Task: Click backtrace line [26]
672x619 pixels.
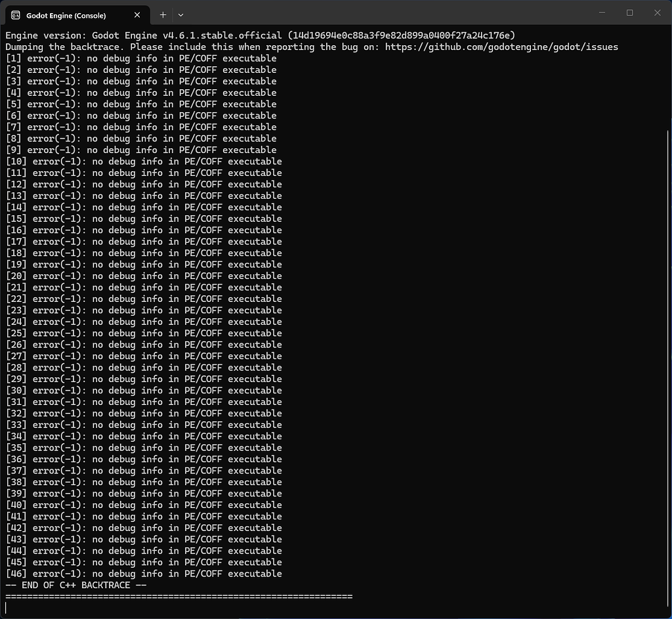Action: pos(144,345)
